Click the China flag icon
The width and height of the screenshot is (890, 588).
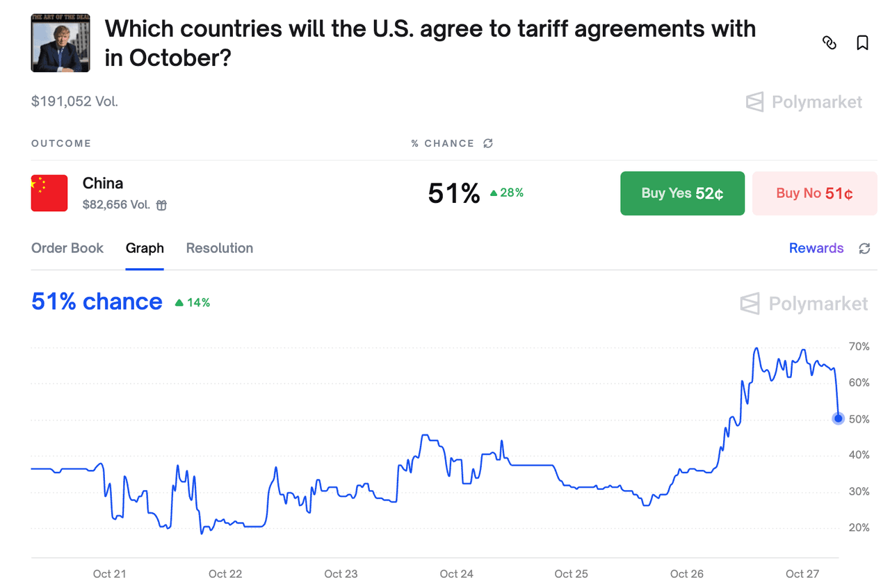pos(49,193)
